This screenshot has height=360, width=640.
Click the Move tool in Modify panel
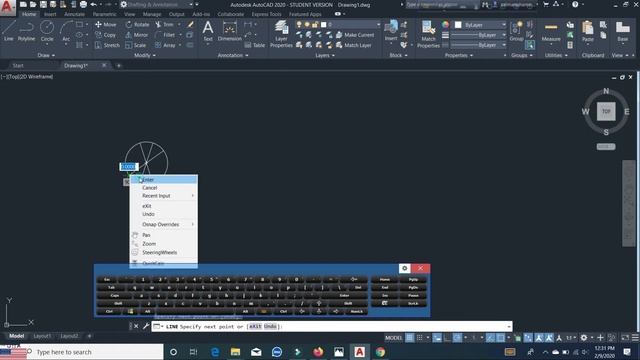106,24
